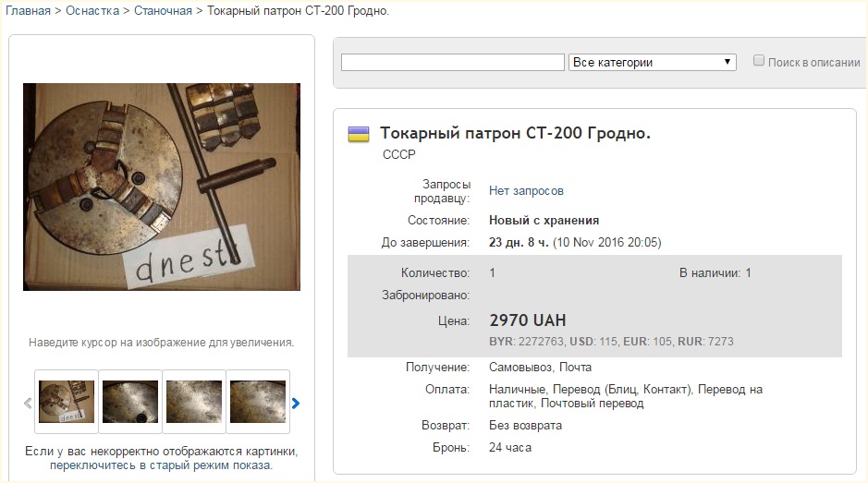This screenshot has width=868, height=483.
Task: Click the next thumbnails right arrow
Action: [x=296, y=404]
